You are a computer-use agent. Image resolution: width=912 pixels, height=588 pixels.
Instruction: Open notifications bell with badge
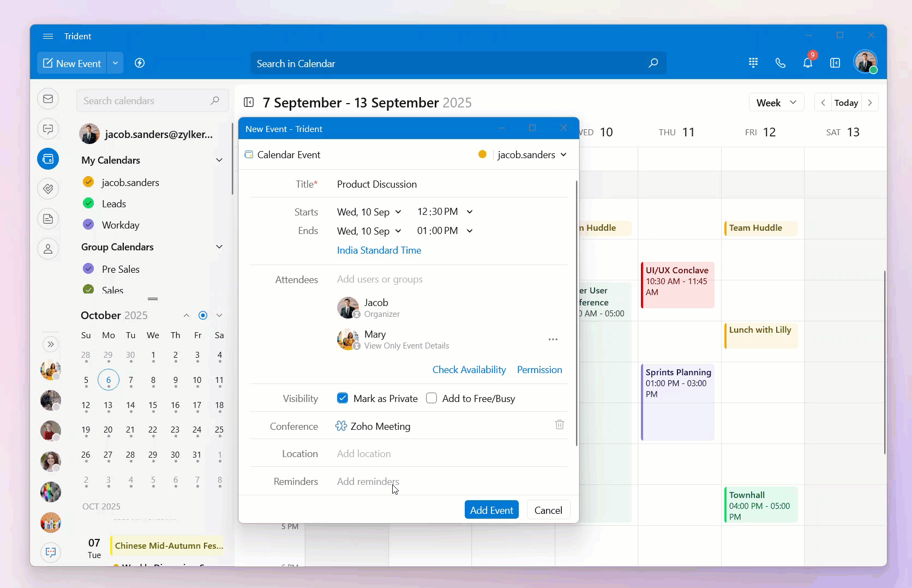pyautogui.click(x=808, y=62)
